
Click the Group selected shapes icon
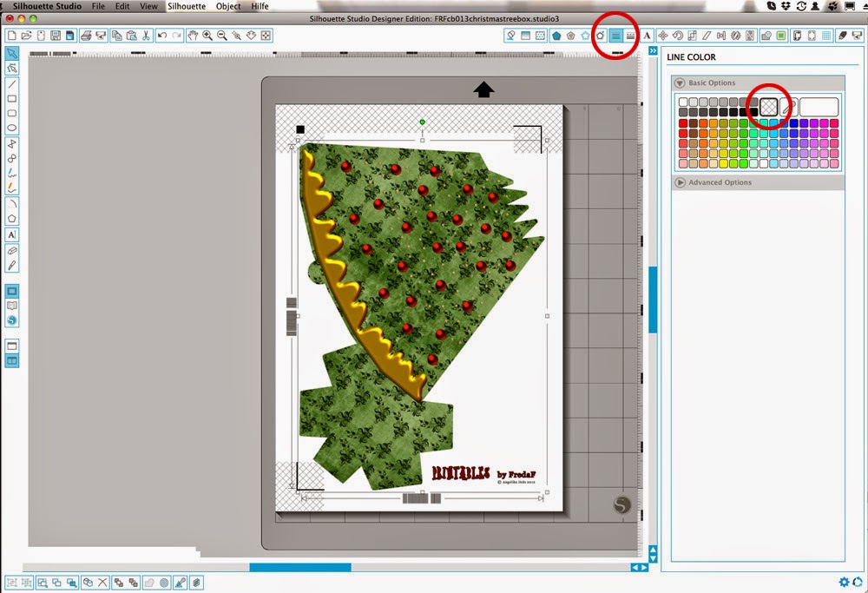click(x=11, y=583)
